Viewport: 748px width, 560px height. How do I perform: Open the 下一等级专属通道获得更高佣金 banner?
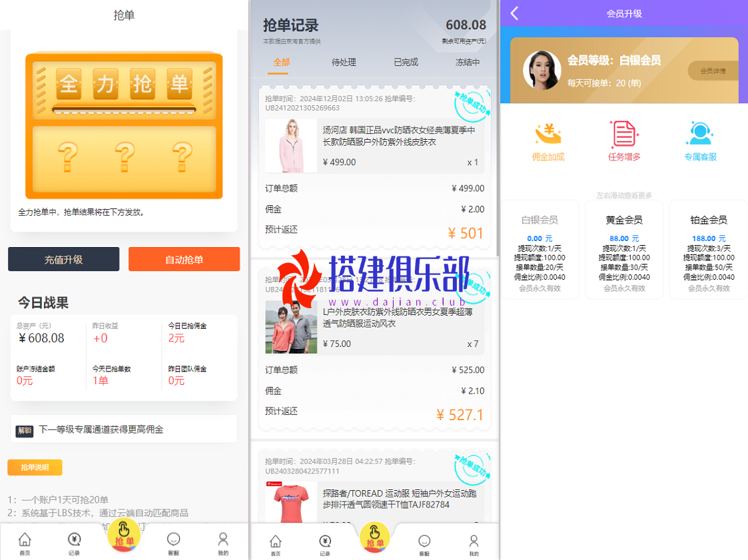pos(124,429)
